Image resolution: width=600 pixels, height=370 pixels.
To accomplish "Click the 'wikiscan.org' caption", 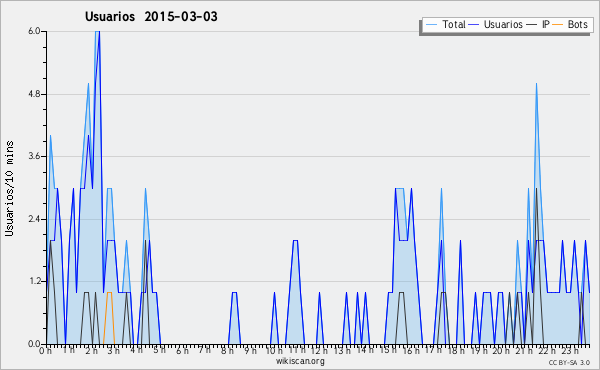I will pos(300,361).
